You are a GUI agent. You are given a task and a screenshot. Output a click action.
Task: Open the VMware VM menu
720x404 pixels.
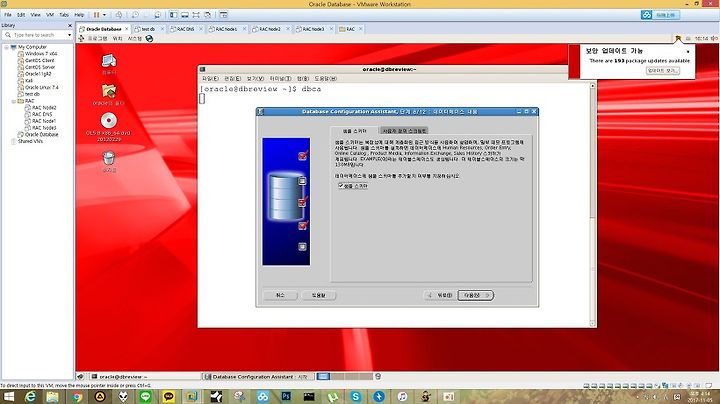click(50, 15)
